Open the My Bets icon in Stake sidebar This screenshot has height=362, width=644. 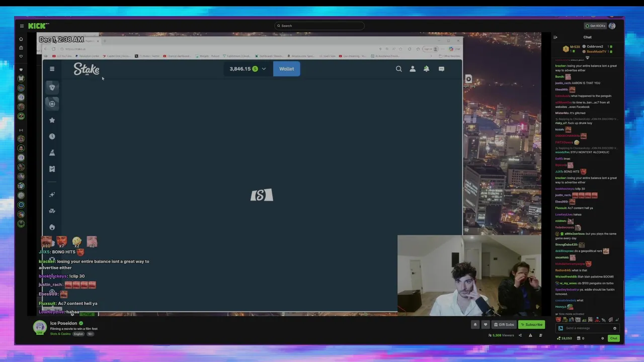point(52,169)
